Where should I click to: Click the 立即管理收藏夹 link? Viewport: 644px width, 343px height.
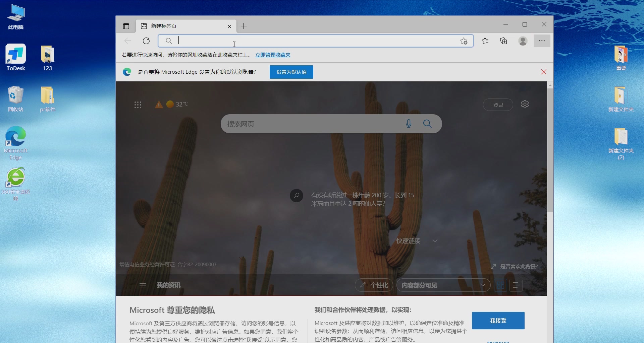click(x=273, y=55)
